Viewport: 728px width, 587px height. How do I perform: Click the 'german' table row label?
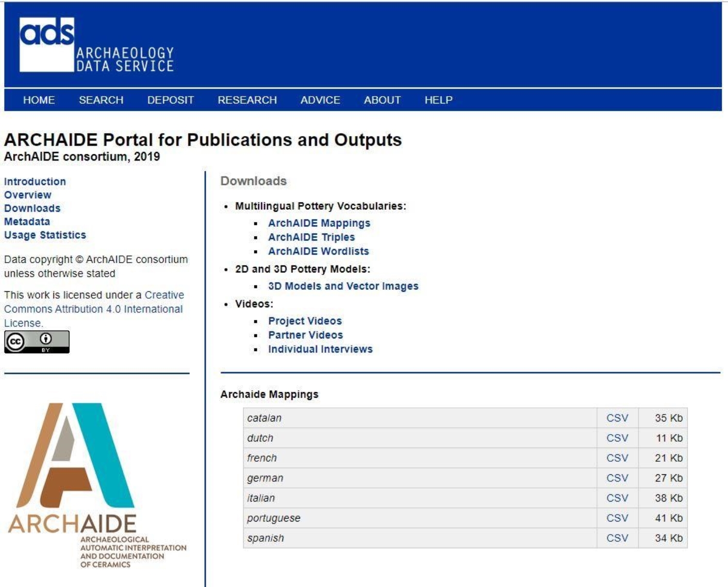click(x=265, y=478)
